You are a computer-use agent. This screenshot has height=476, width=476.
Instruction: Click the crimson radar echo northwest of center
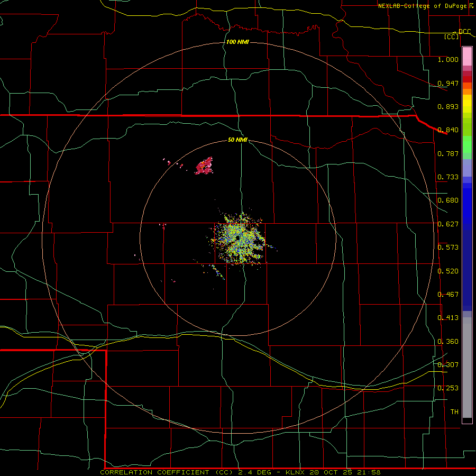point(204,166)
